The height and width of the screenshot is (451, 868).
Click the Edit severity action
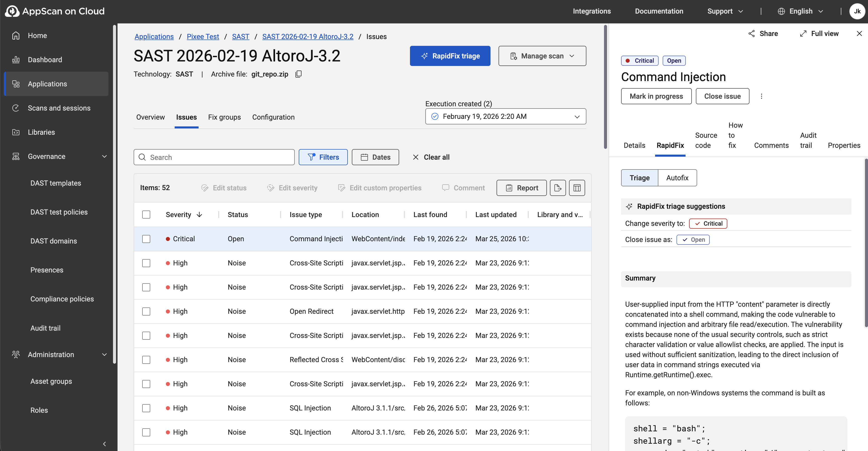pos(292,188)
